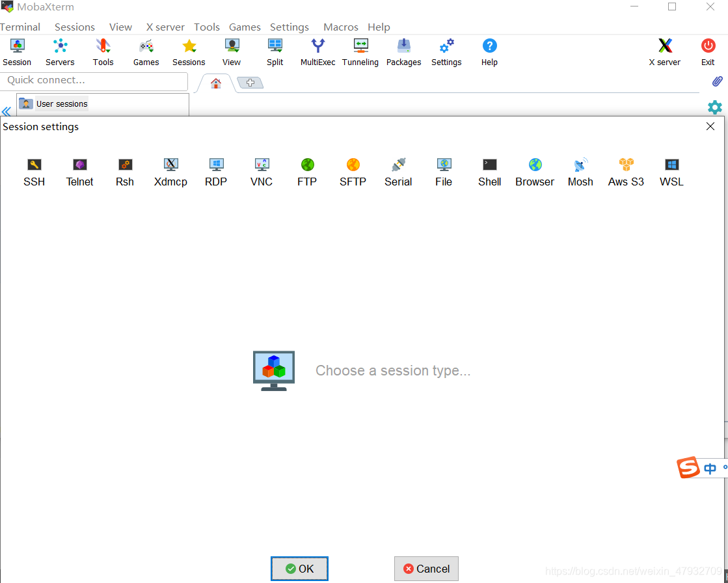Open the Tunneling toolbar icon
728x583 pixels.
pyautogui.click(x=360, y=53)
